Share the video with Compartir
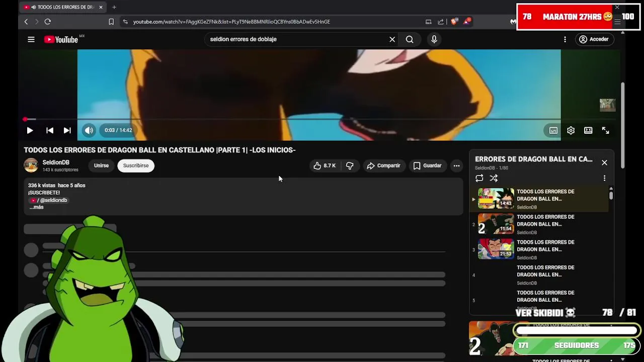The image size is (644, 362). 383,165
